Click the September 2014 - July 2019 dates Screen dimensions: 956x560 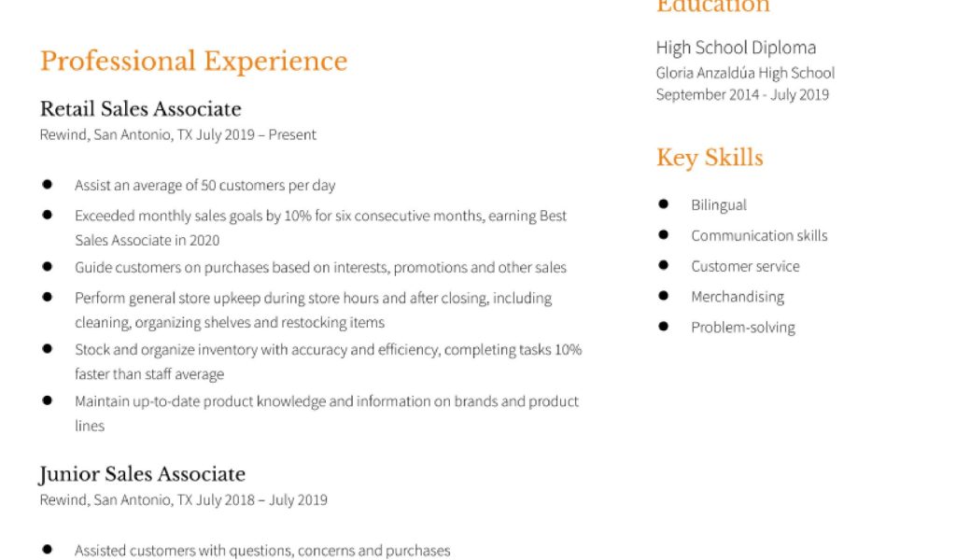(x=742, y=94)
